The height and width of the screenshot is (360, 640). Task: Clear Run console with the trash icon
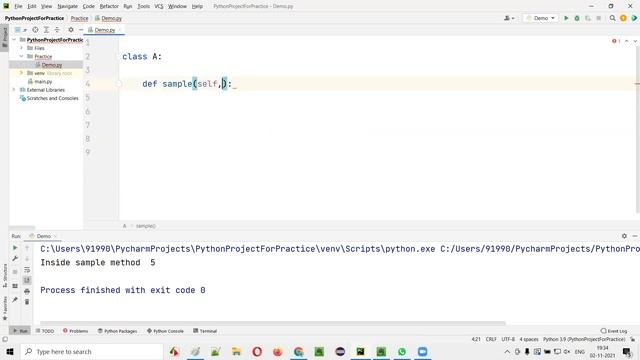pos(27,302)
